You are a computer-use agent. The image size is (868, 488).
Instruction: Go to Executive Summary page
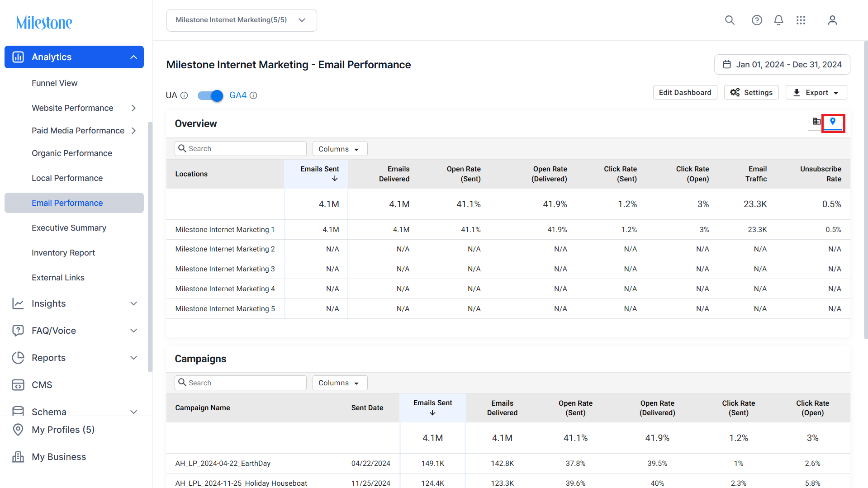pyautogui.click(x=69, y=228)
